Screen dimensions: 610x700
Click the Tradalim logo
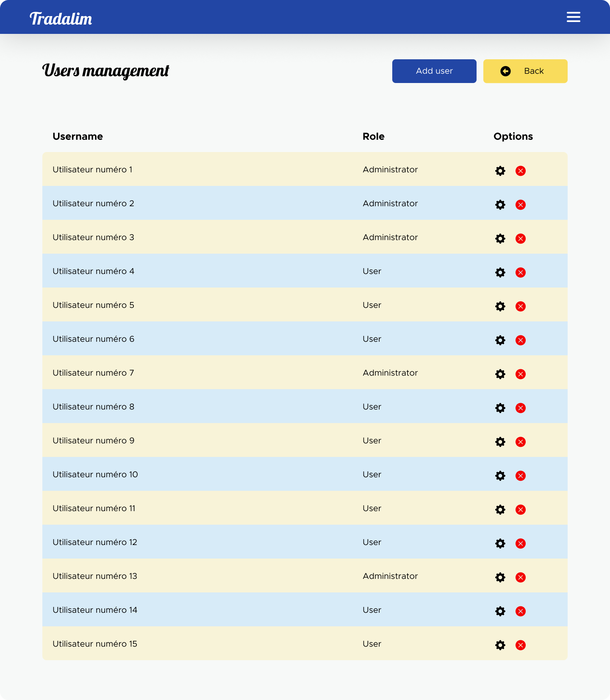pos(61,19)
